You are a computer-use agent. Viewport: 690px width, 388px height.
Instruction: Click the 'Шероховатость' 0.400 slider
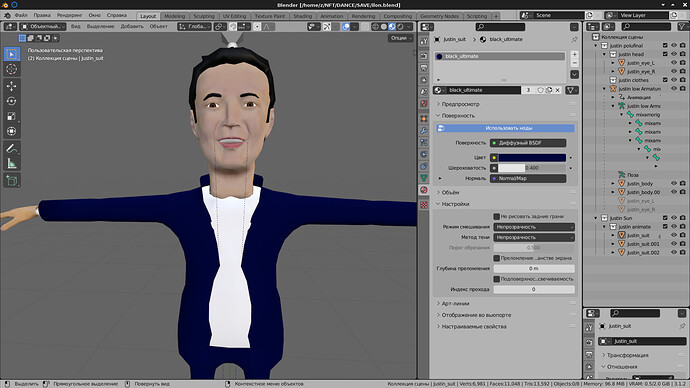click(x=532, y=168)
